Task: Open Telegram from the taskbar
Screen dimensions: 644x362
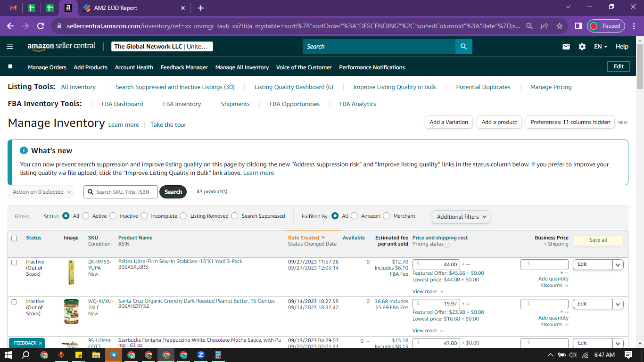Action: click(113, 355)
